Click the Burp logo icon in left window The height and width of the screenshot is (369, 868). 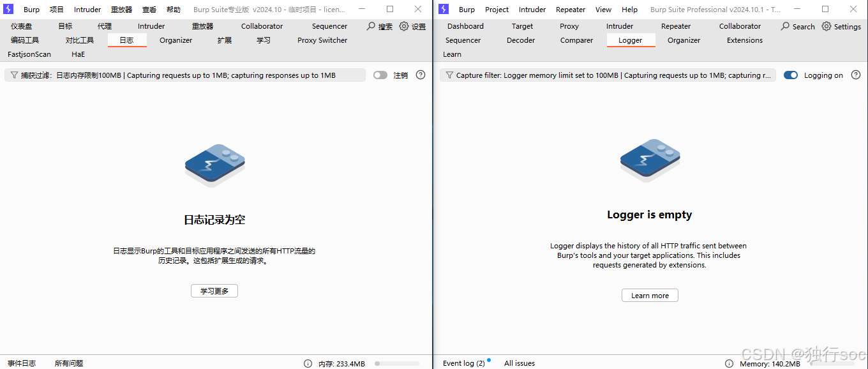point(9,9)
